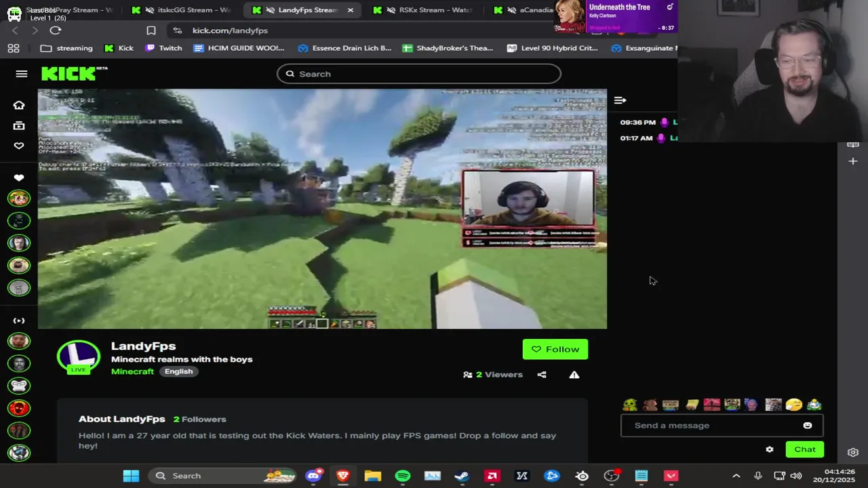Open the Windows Start menu
The image size is (868, 488).
[131, 476]
